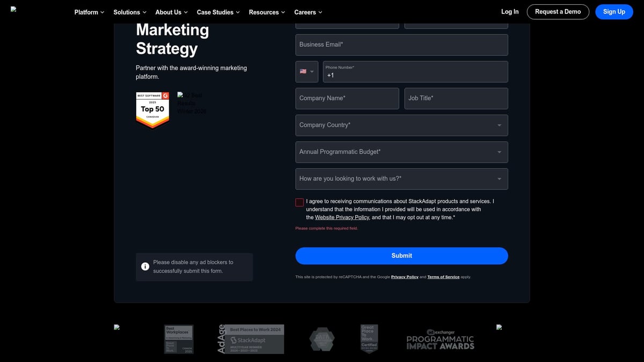Check the communications agreement consent checkbox
Image resolution: width=644 pixels, height=362 pixels.
pyautogui.click(x=299, y=202)
